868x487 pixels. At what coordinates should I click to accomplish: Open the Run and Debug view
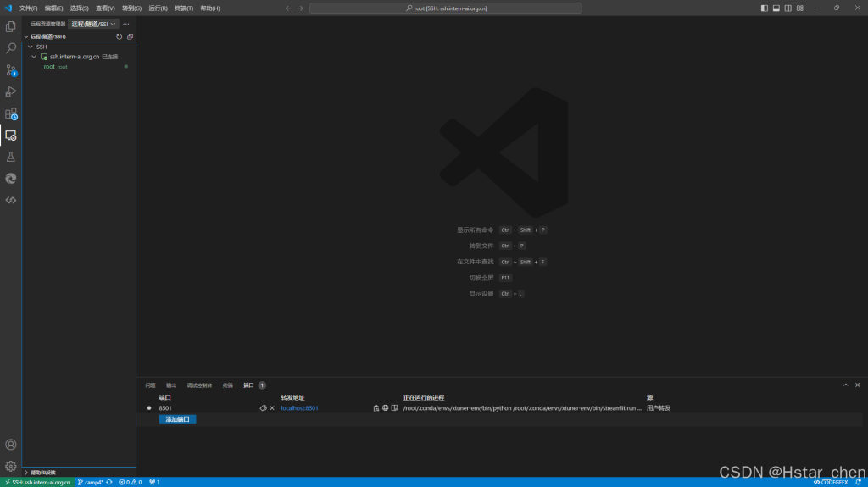tap(10, 91)
